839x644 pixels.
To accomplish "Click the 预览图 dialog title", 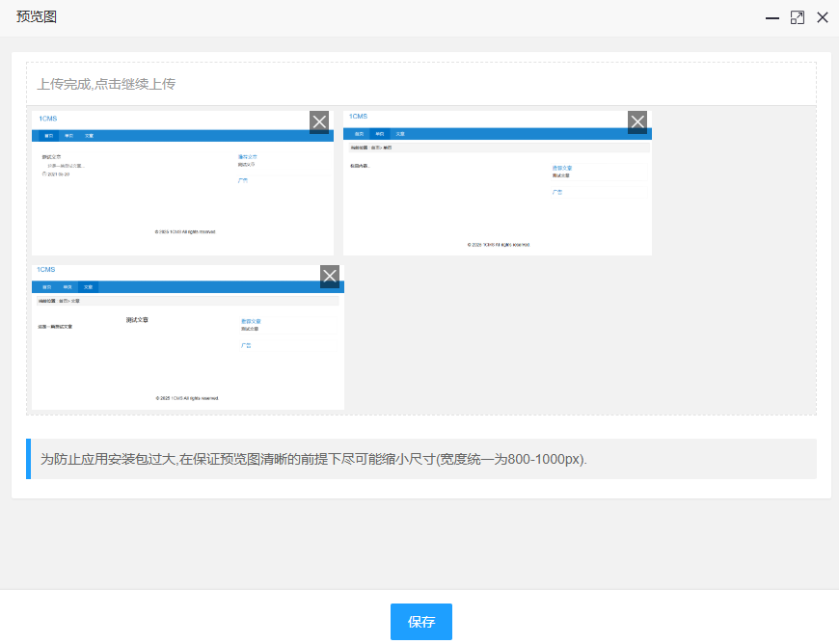I will (37, 17).
